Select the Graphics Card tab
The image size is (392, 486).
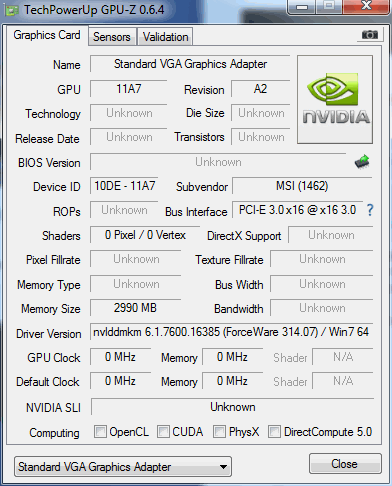tap(47, 35)
